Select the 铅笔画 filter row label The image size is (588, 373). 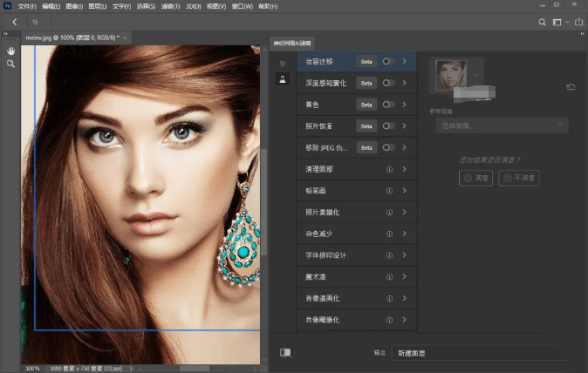tap(316, 191)
